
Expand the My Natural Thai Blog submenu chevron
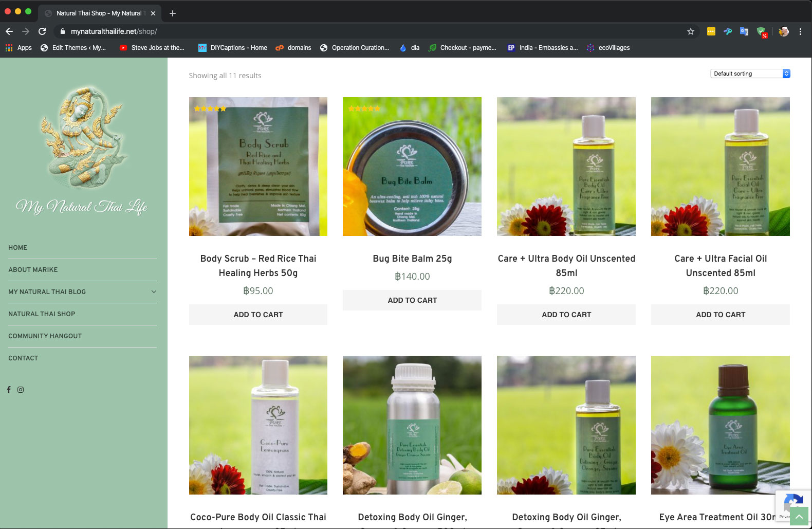tap(154, 291)
